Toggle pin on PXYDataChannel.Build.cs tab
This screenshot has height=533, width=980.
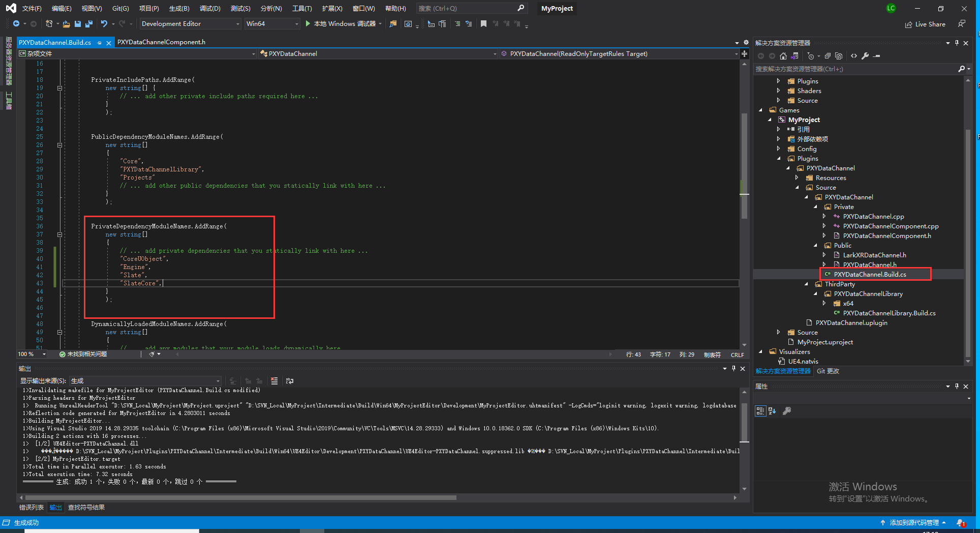[x=100, y=43]
